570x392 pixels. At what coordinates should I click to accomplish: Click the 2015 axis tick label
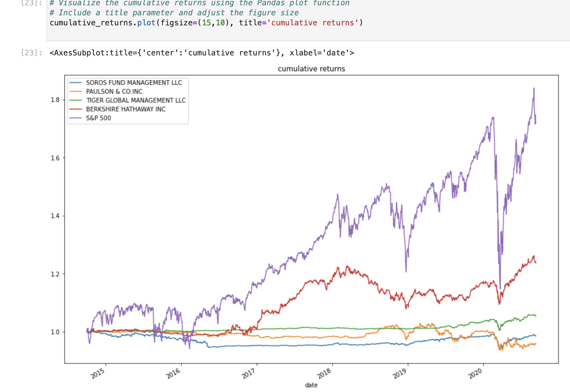pos(98,372)
